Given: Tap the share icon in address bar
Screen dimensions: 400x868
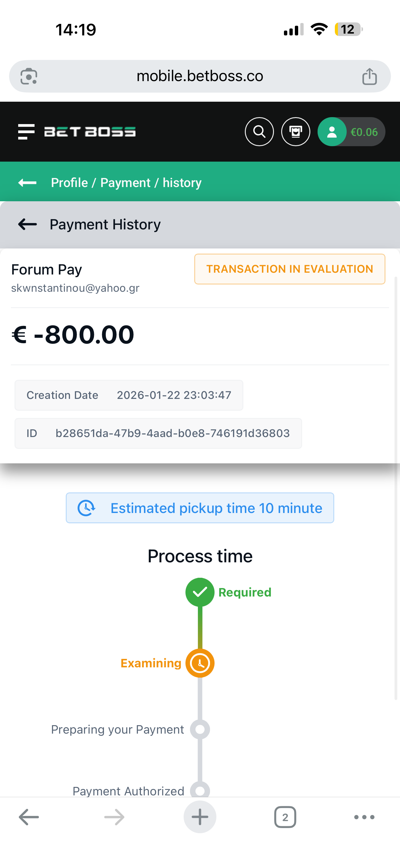Looking at the screenshot, I should pyautogui.click(x=369, y=76).
